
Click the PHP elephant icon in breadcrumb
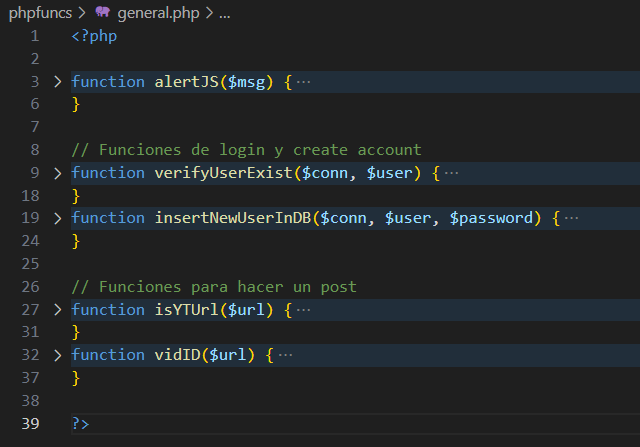coord(103,13)
